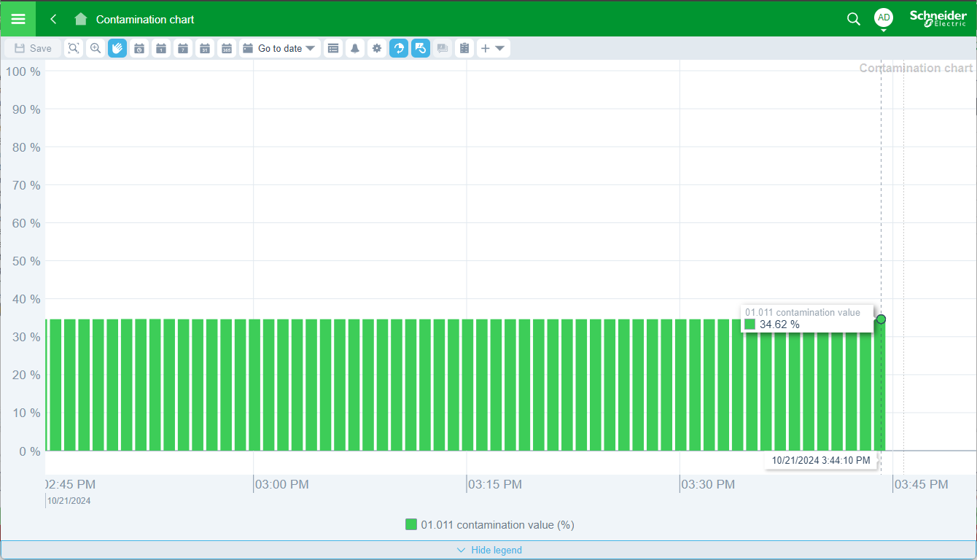
Task: Click the Contamination chart header title
Action: click(x=145, y=19)
